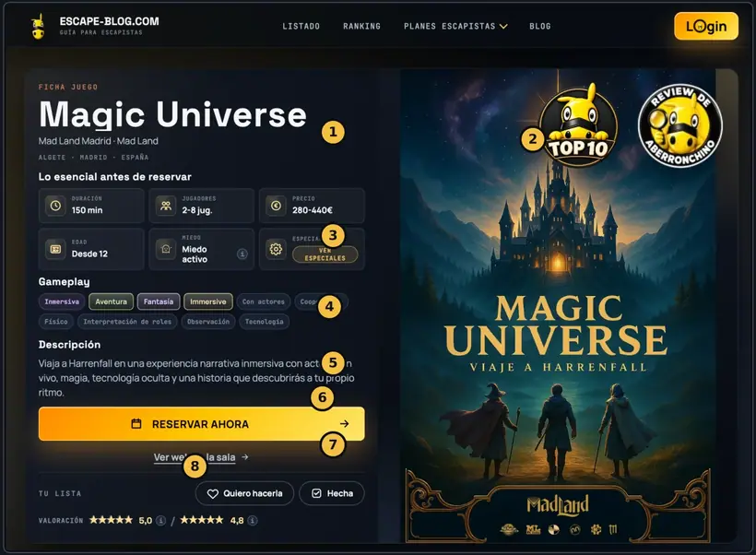Click the Mad Land Madrid subtitle

pos(99,141)
